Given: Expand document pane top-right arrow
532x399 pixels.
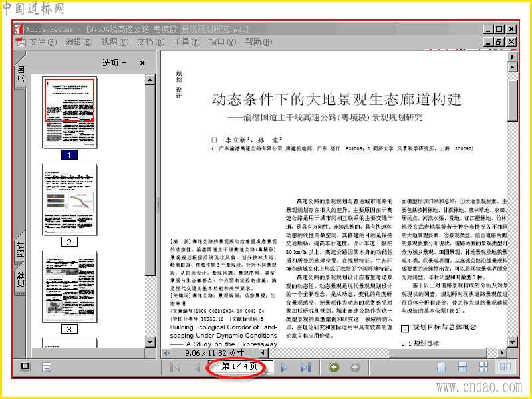Looking at the screenshot, I should [512, 57].
